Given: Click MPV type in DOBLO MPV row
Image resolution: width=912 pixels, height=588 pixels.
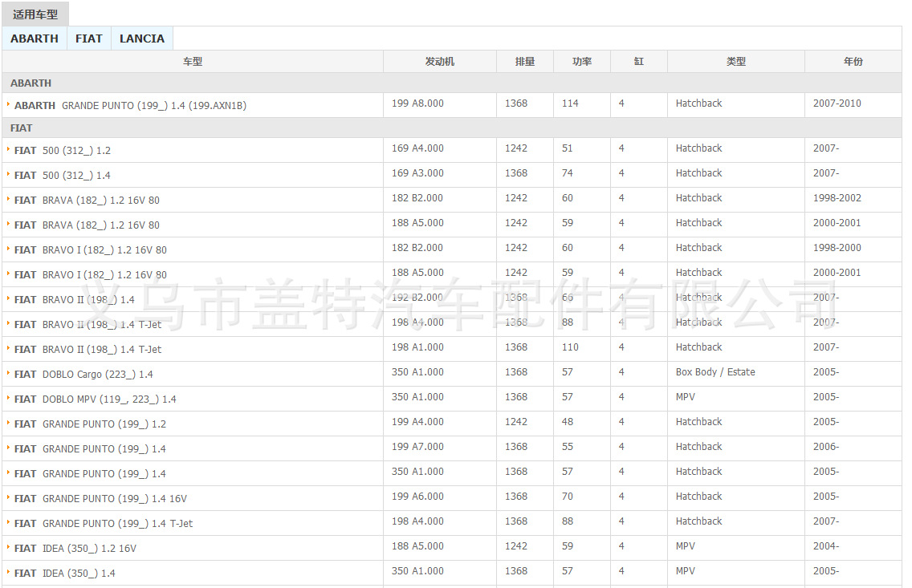Looking at the screenshot, I should click(x=685, y=397).
